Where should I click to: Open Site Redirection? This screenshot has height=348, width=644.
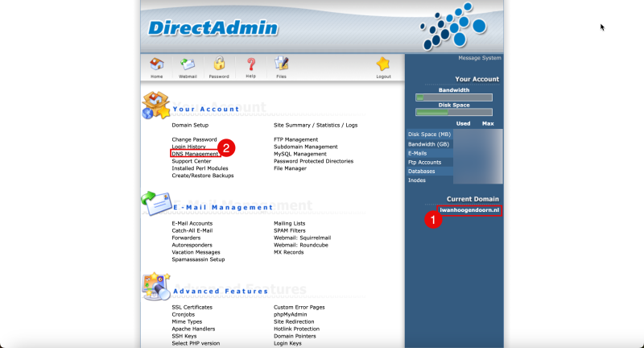pos(294,321)
